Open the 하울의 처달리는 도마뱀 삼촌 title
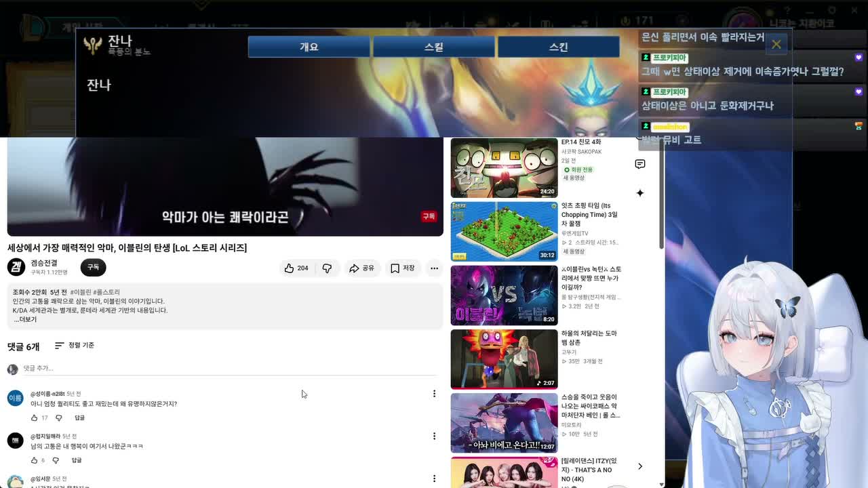This screenshot has height=488, width=868. pos(589,338)
